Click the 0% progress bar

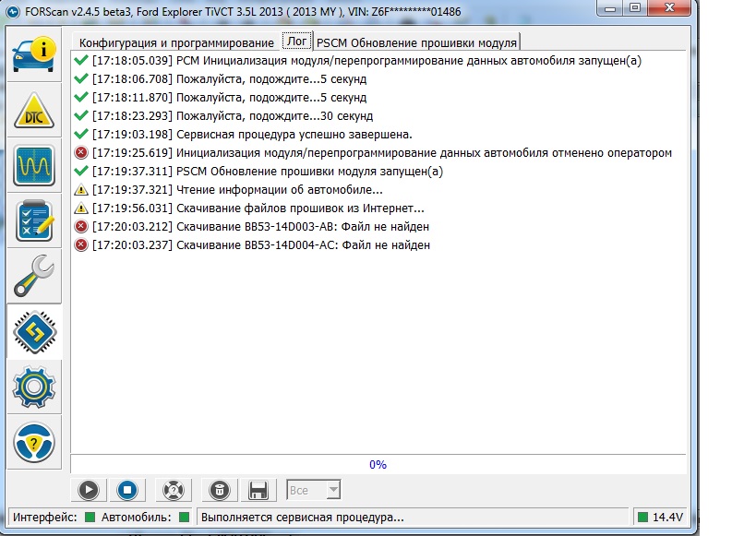(378, 465)
